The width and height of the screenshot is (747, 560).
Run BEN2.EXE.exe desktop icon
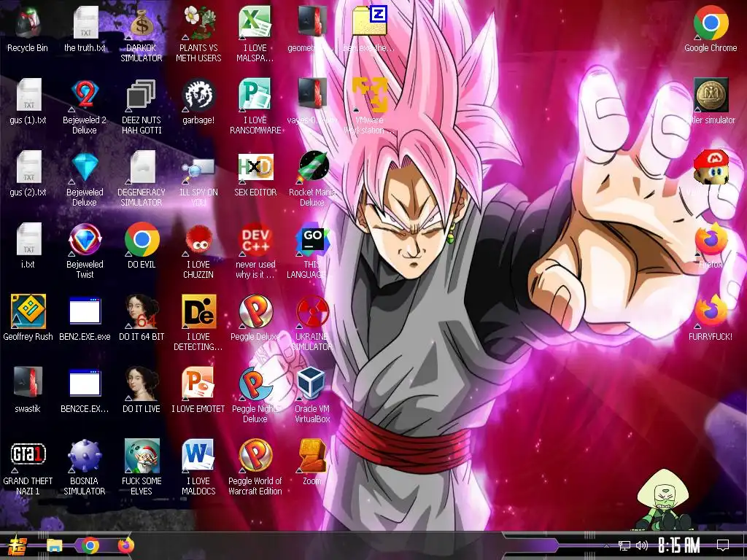(x=85, y=318)
